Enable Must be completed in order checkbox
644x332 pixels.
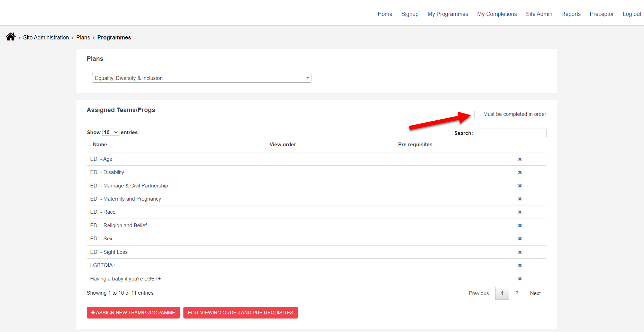(478, 114)
